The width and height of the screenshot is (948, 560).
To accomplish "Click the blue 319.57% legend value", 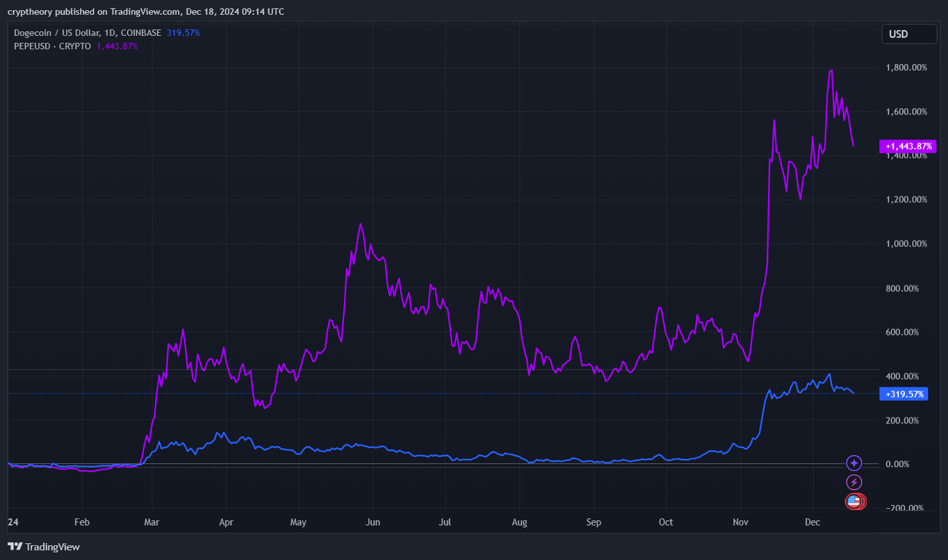I will (183, 33).
